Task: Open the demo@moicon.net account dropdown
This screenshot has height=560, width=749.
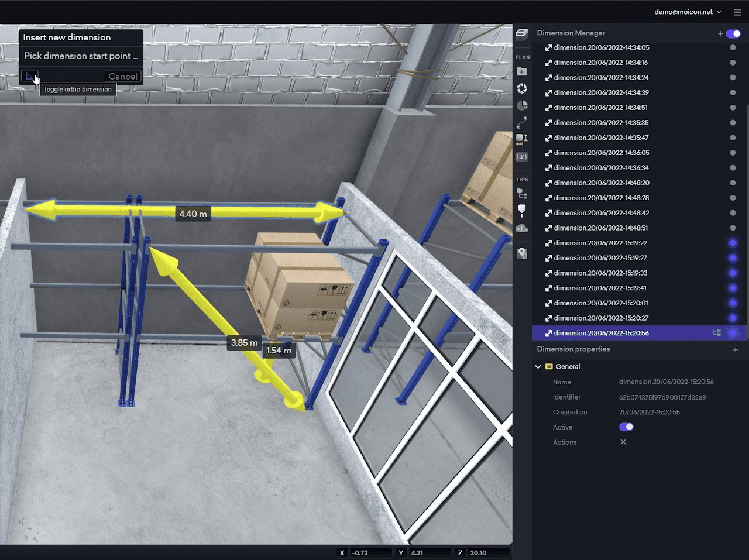Action: point(685,12)
